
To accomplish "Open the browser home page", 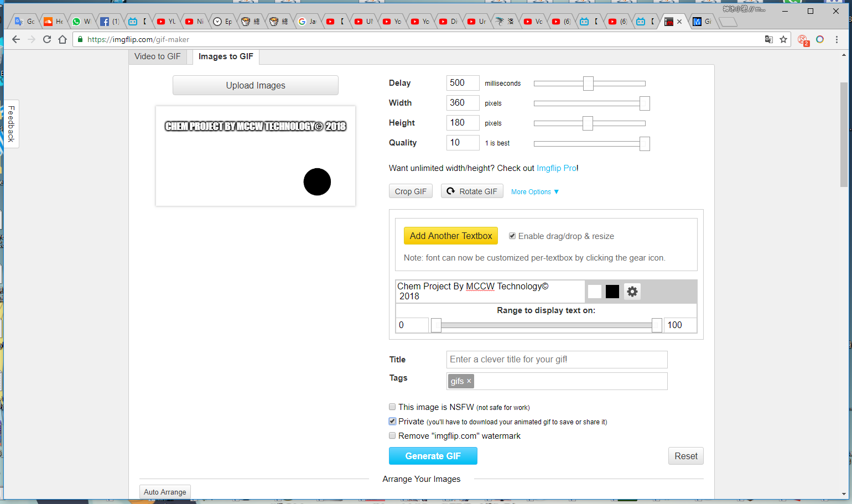I will coord(63,39).
